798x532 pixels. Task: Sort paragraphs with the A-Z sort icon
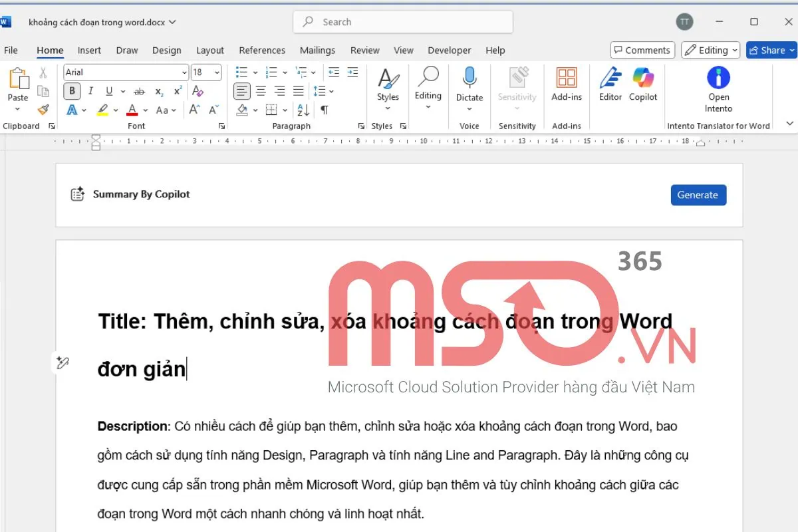coord(303,110)
